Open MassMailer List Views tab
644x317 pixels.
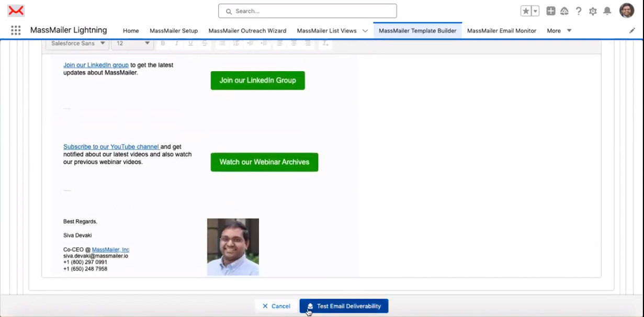[x=326, y=31]
